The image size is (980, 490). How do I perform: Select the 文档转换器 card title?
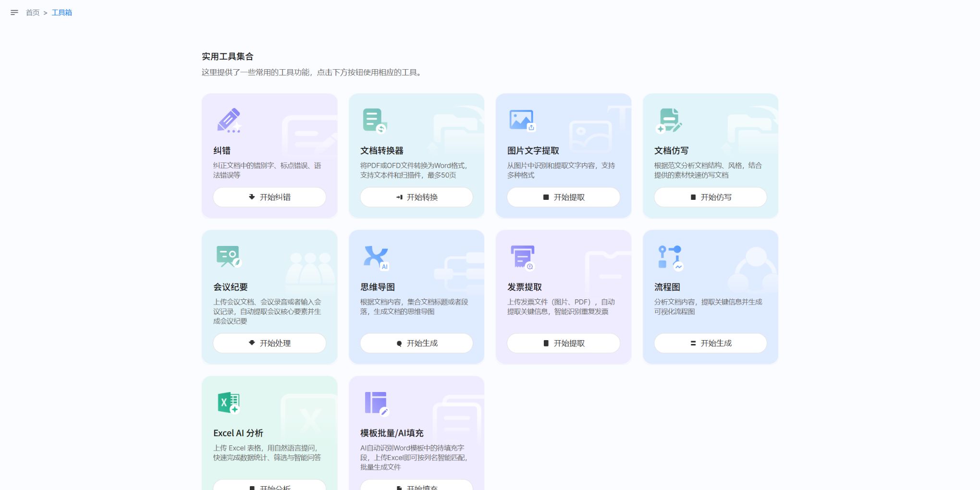click(x=382, y=150)
